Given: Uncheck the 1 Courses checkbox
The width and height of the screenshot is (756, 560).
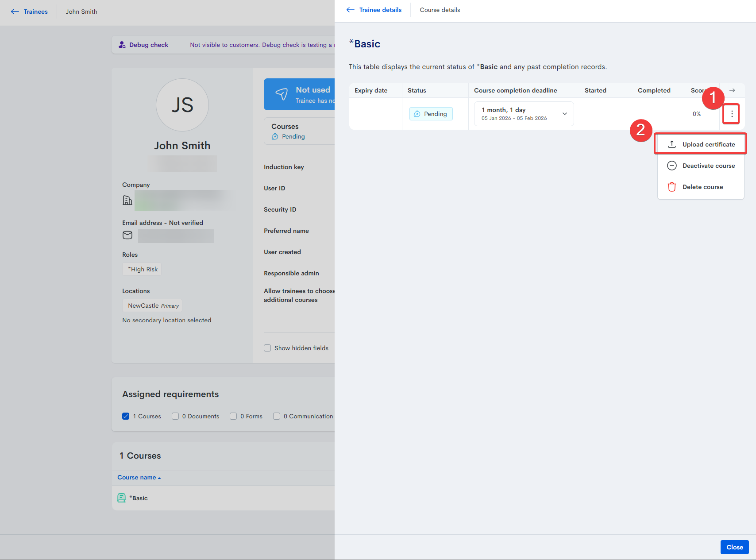Looking at the screenshot, I should tap(126, 416).
